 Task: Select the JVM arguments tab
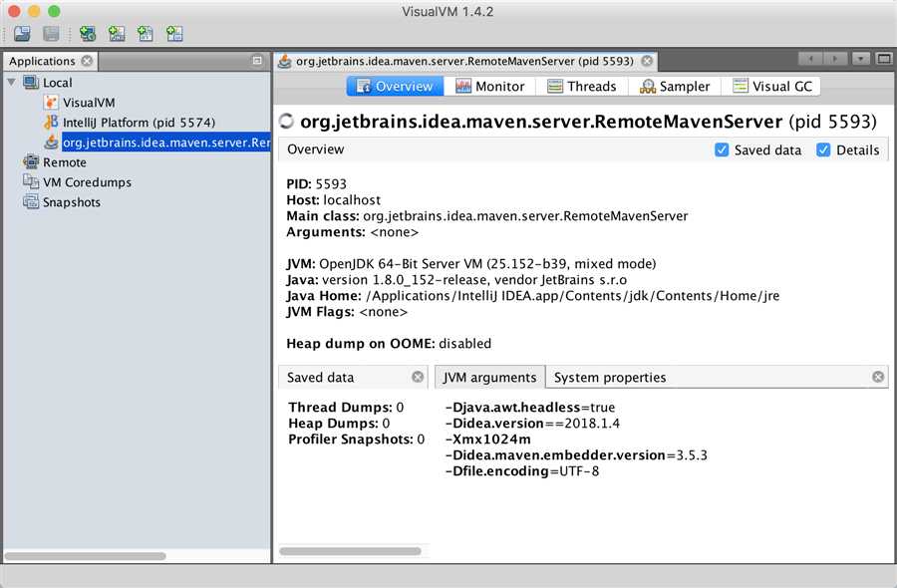pos(489,378)
